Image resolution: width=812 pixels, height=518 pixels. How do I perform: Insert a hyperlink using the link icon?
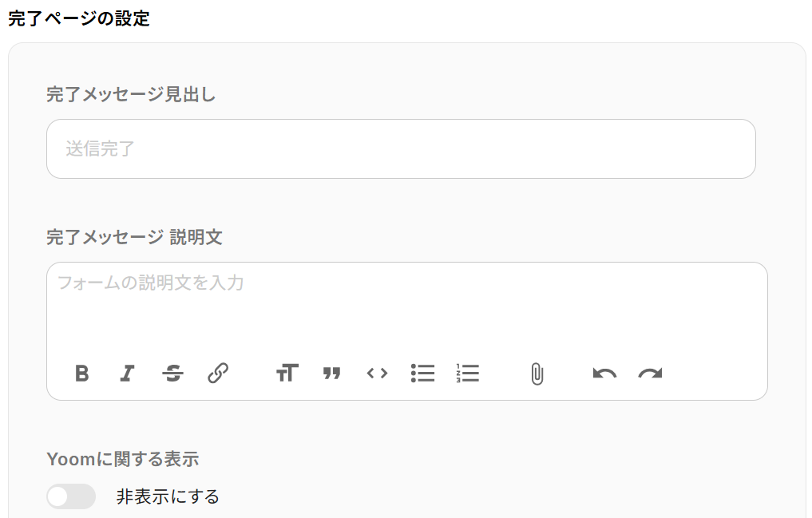click(x=218, y=373)
